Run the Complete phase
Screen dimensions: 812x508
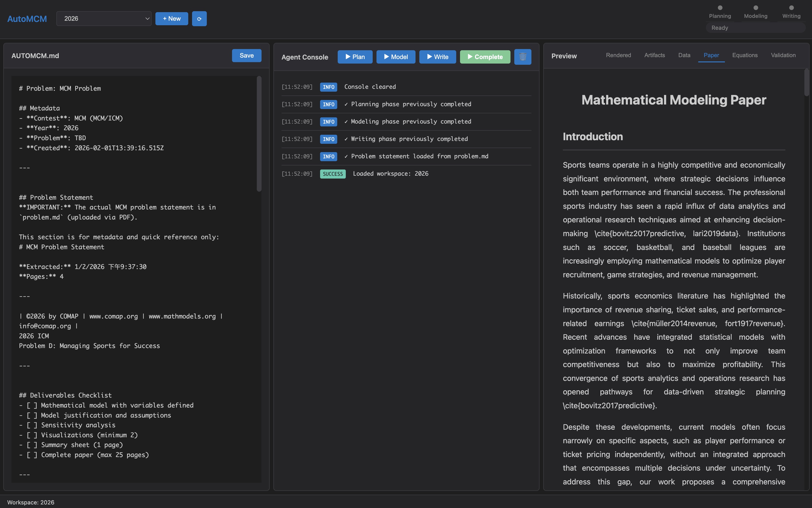click(485, 57)
